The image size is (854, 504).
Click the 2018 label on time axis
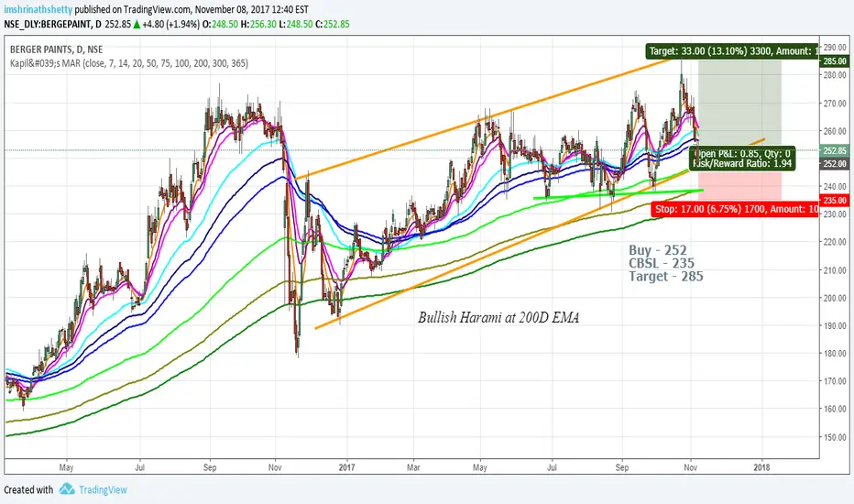[x=761, y=467]
